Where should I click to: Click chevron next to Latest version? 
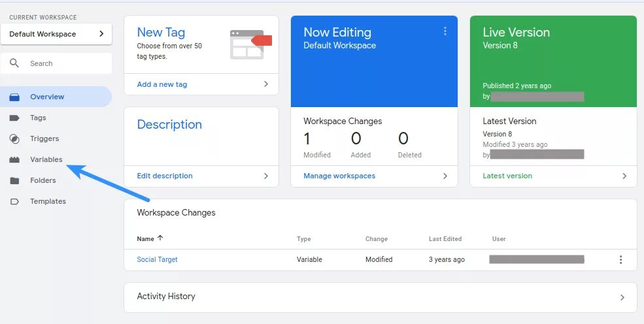(x=624, y=176)
